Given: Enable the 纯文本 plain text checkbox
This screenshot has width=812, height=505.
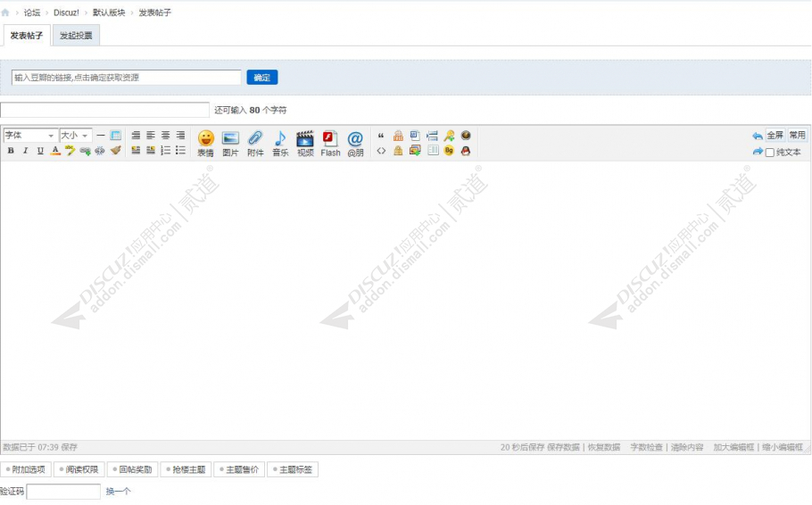Looking at the screenshot, I should (x=770, y=153).
